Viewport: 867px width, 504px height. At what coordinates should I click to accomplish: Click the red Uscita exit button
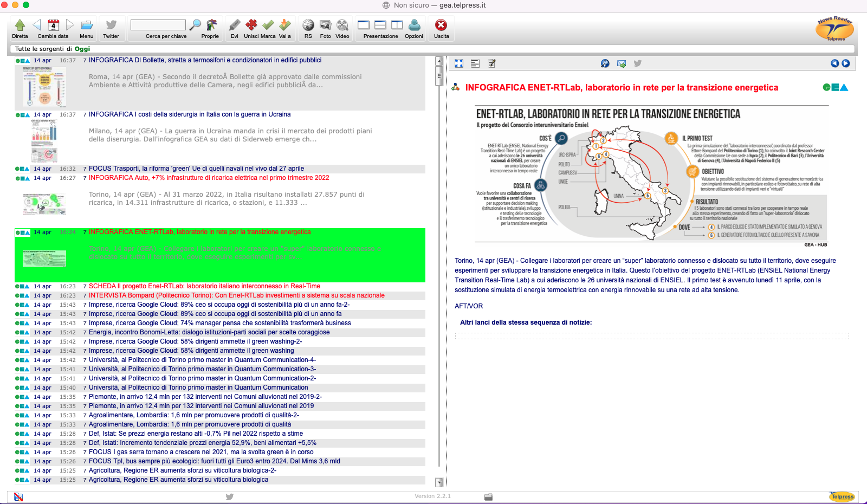tap(441, 25)
